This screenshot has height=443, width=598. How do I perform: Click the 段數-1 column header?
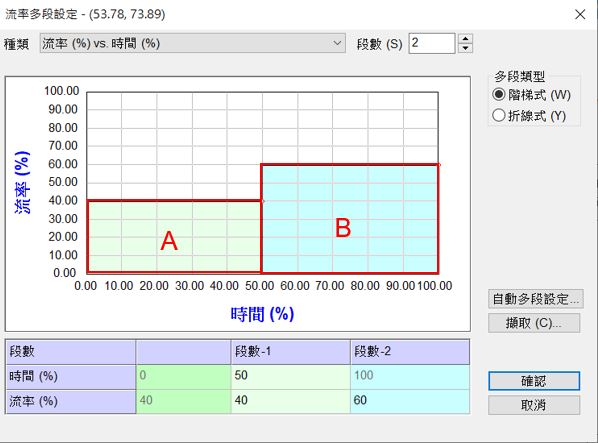coord(291,352)
